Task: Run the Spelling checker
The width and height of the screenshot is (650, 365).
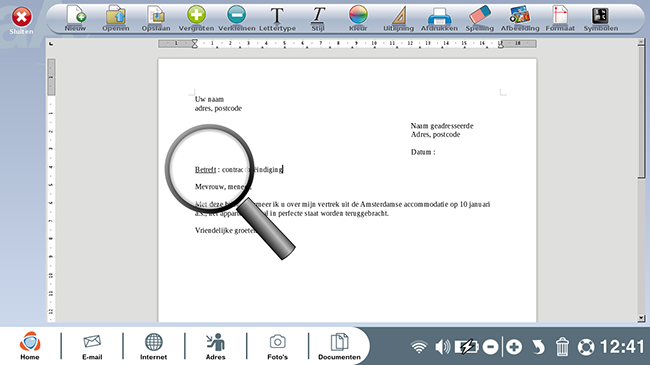Action: coord(480,19)
